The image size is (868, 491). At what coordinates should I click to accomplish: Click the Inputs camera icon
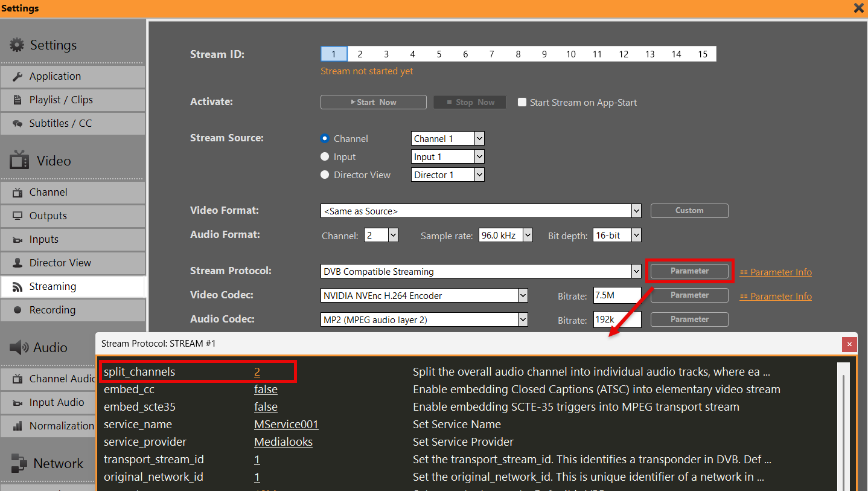18,240
